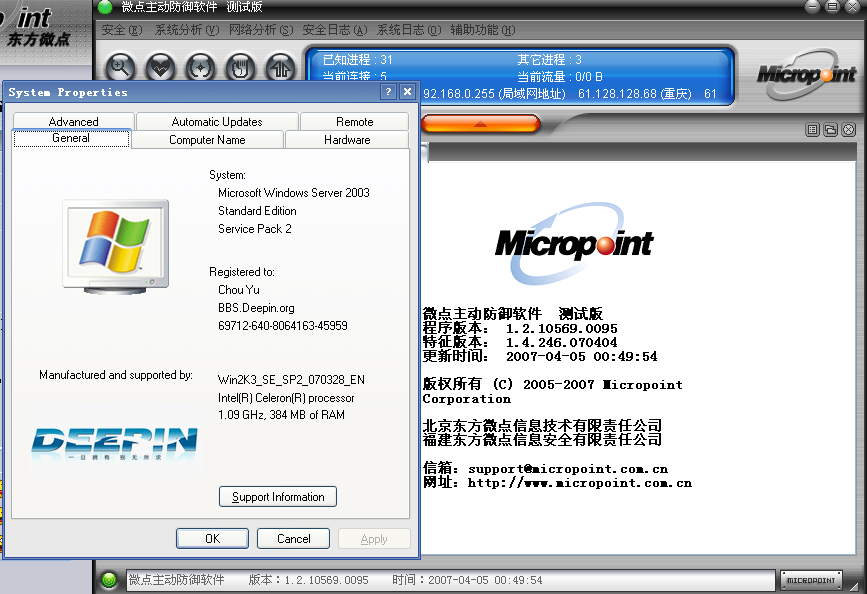This screenshot has width=867, height=594.
Task: Click the 'Standard Edition' text
Action: point(257,211)
